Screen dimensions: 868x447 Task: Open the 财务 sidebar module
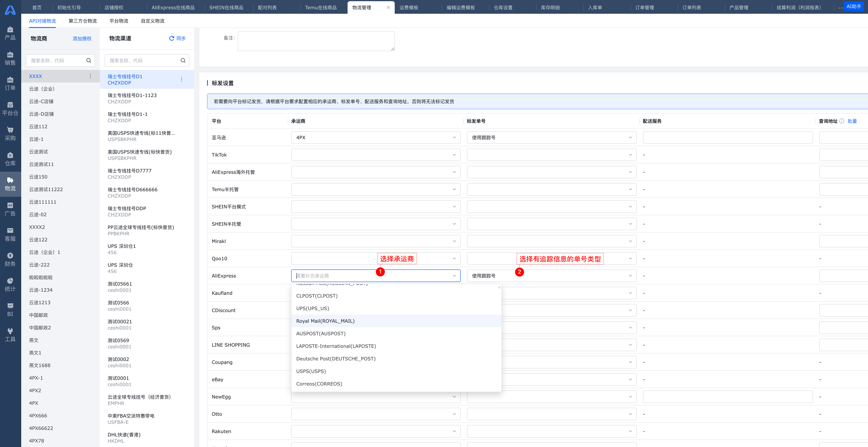click(x=10, y=260)
